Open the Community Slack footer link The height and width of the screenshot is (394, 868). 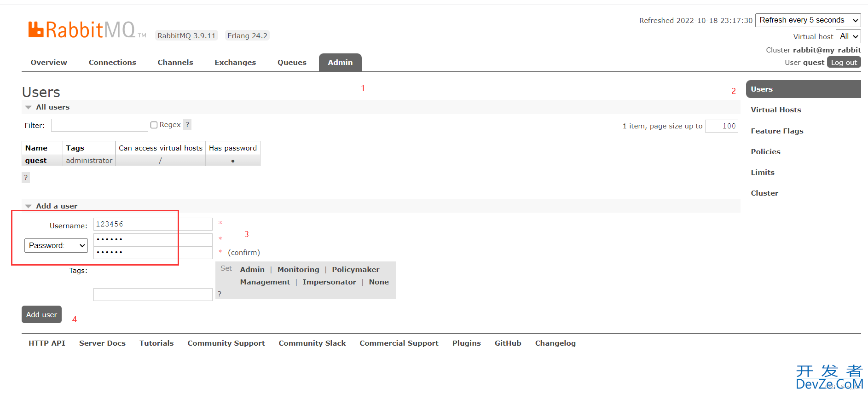(x=312, y=343)
